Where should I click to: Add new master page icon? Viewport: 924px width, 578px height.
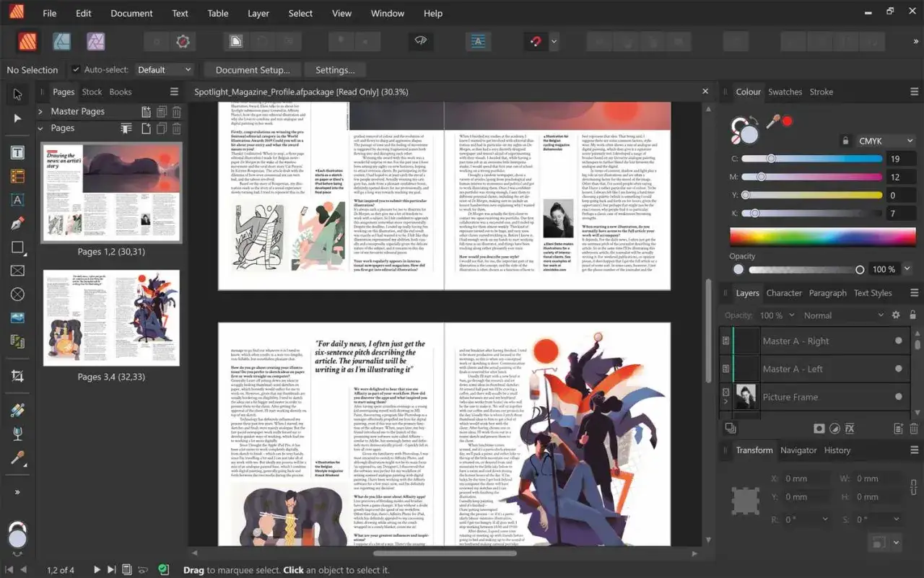click(146, 111)
